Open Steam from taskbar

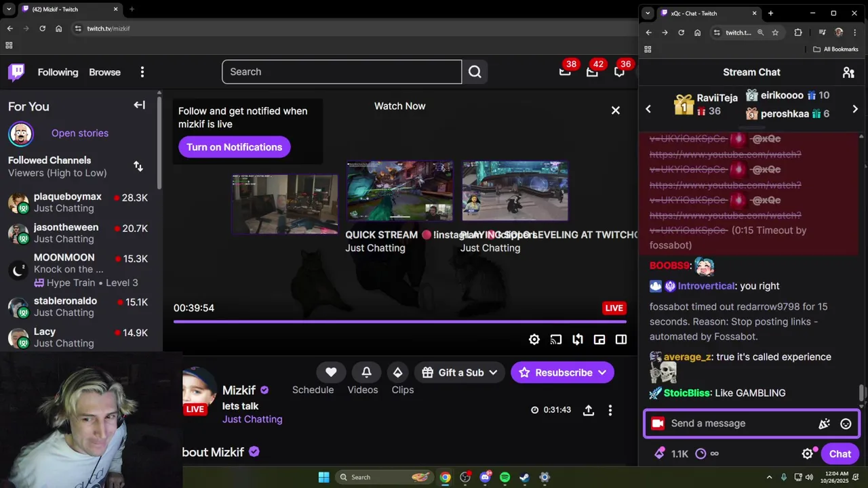coord(524,477)
